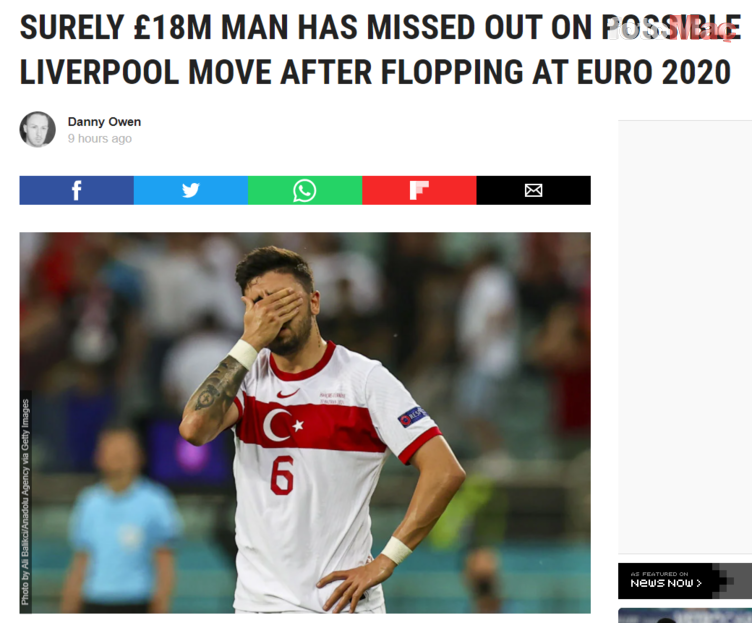Click the green WhatsApp share bar segment
Screen dimensions: 752x623
coord(305,190)
